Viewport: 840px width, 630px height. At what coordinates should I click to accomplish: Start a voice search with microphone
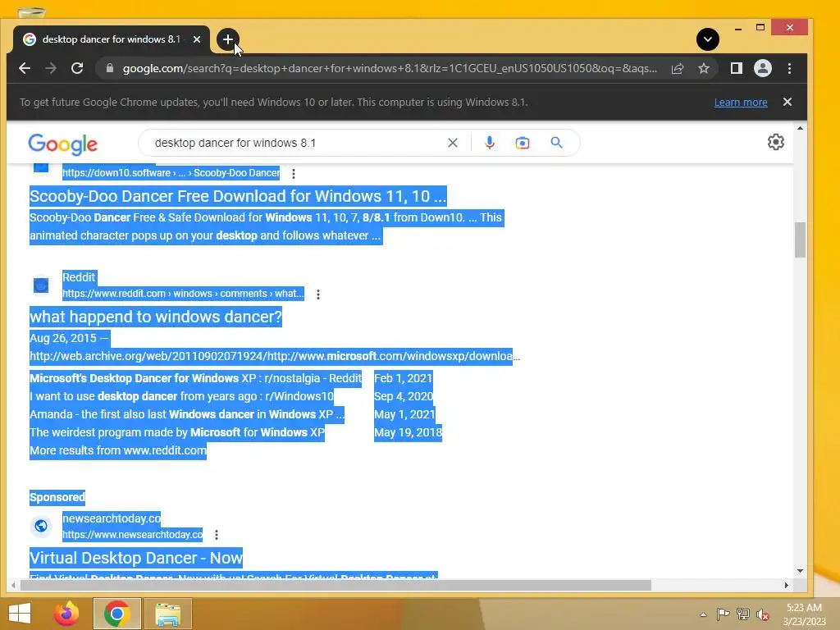(489, 143)
